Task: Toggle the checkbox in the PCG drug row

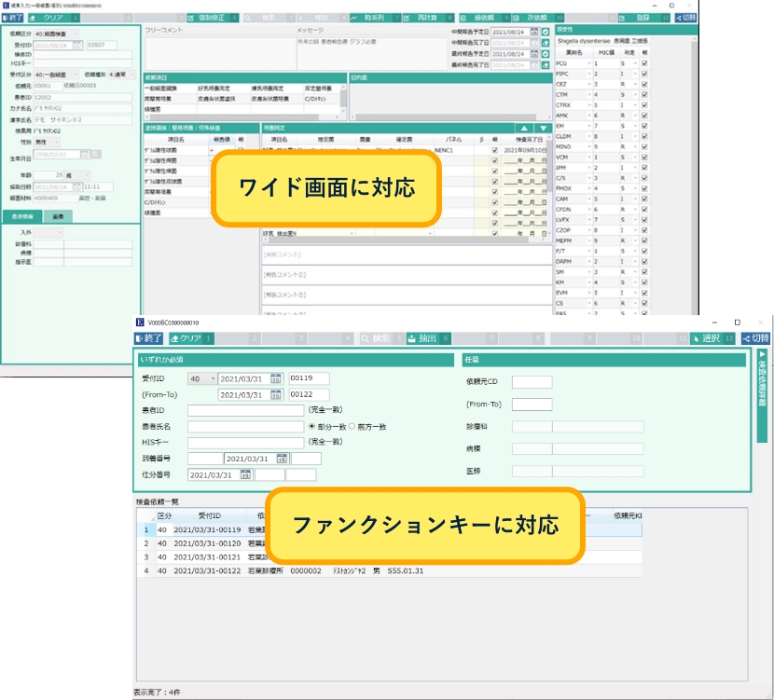Action: (x=643, y=63)
